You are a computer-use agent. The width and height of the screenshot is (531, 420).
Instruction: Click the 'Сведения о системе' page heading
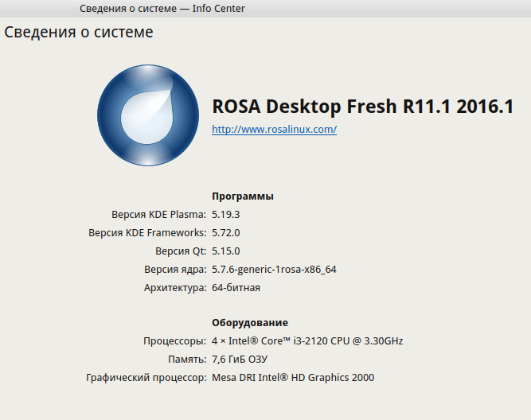(x=79, y=33)
